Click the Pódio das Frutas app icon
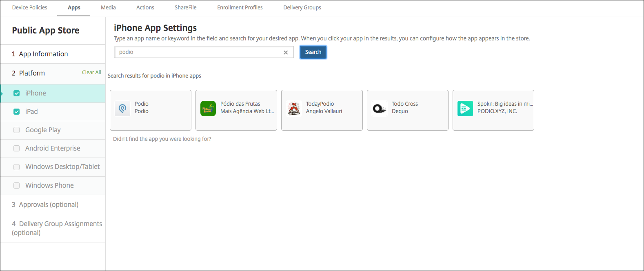The width and height of the screenshot is (644, 271). click(208, 109)
